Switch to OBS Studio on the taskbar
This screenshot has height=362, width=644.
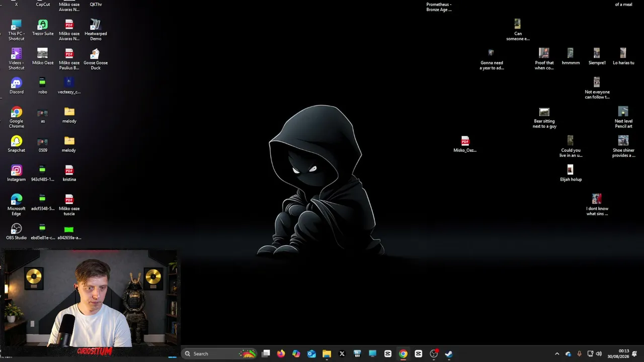[434, 354]
